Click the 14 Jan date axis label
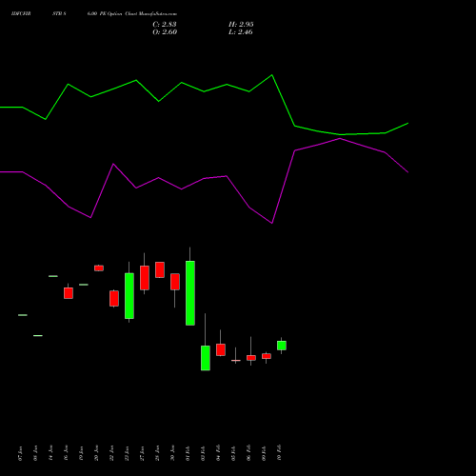 pos(50,453)
